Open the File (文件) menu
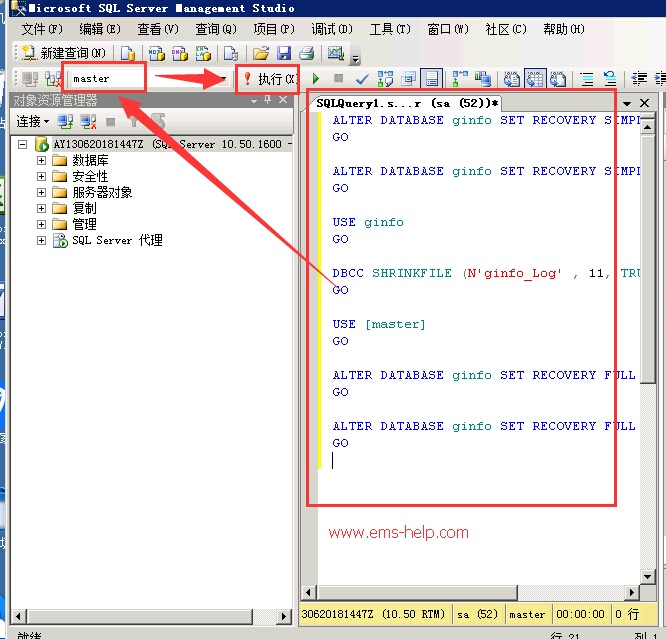The image size is (666, 639). pyautogui.click(x=42, y=29)
